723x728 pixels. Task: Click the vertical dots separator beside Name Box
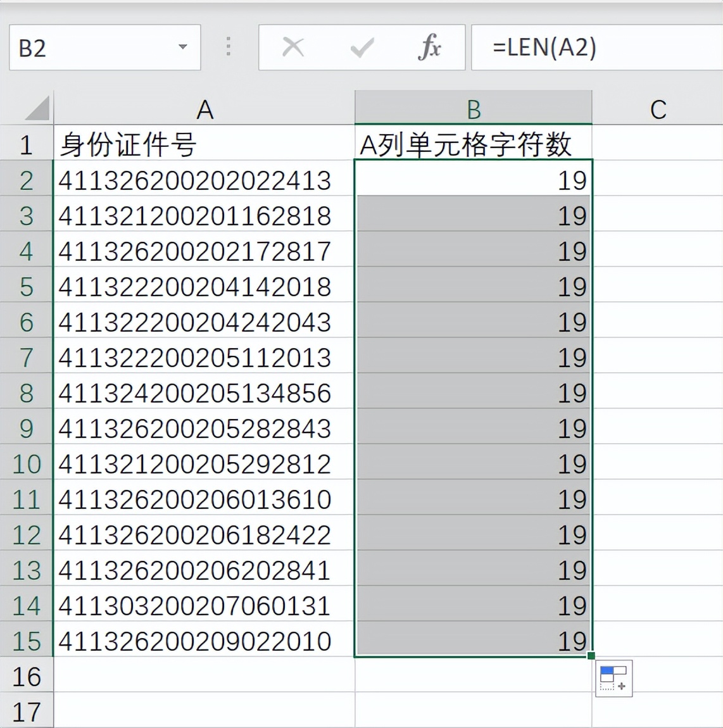click(227, 47)
